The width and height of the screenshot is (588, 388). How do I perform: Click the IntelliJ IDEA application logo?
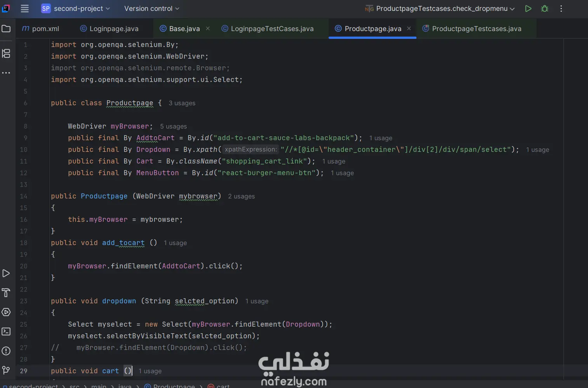(6, 9)
